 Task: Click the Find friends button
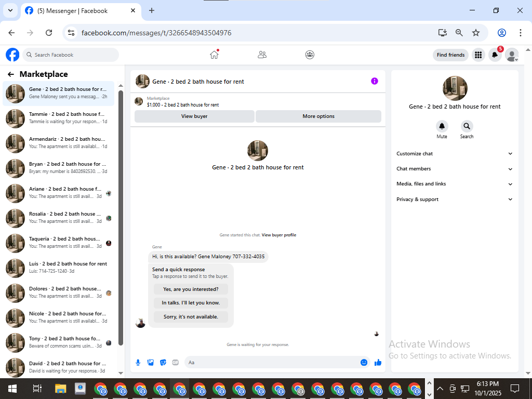click(x=450, y=55)
